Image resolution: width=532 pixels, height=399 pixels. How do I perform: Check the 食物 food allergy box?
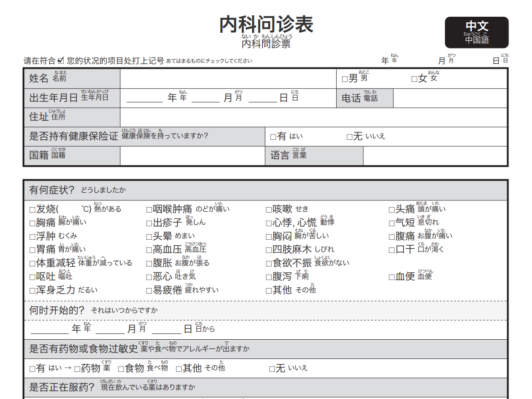click(x=121, y=369)
